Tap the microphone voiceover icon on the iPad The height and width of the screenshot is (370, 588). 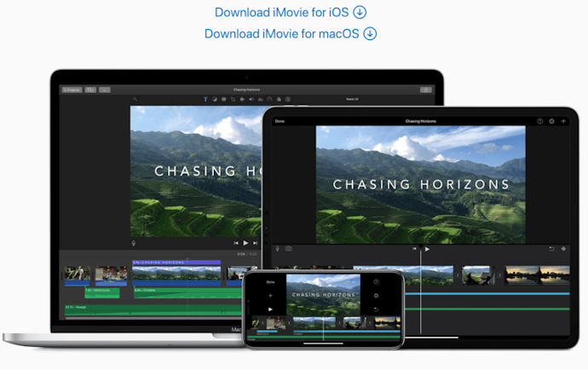(278, 249)
